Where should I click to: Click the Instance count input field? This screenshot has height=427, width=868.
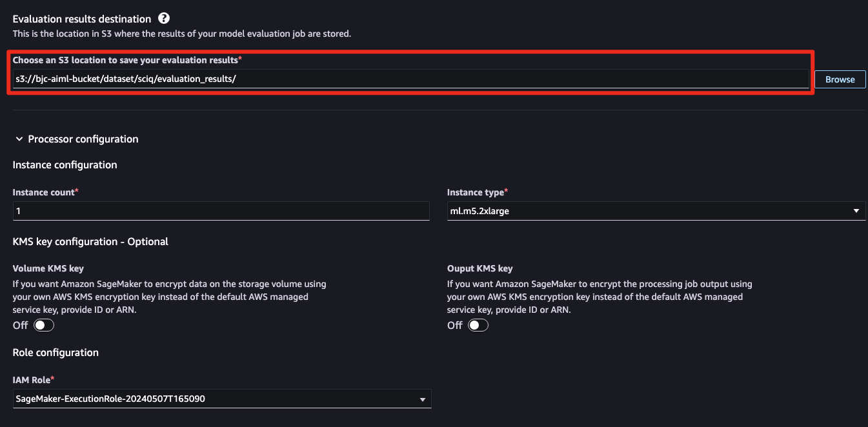(221, 211)
